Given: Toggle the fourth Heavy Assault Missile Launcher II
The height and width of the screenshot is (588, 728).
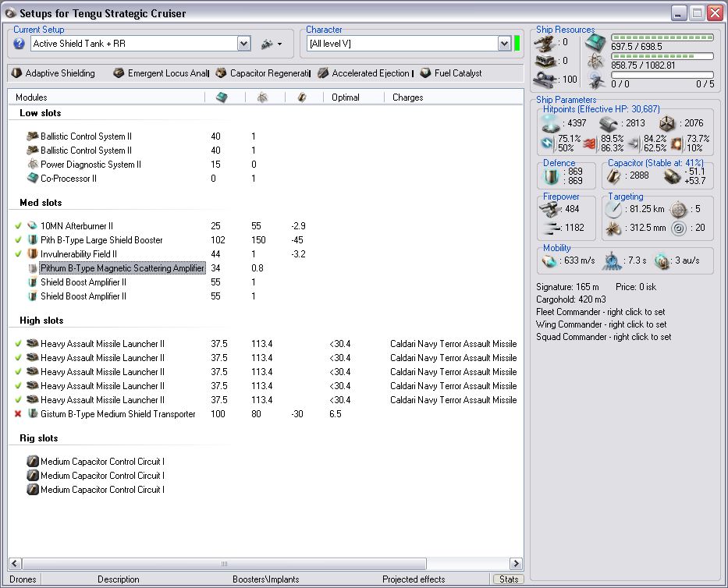Looking at the screenshot, I should point(18,386).
